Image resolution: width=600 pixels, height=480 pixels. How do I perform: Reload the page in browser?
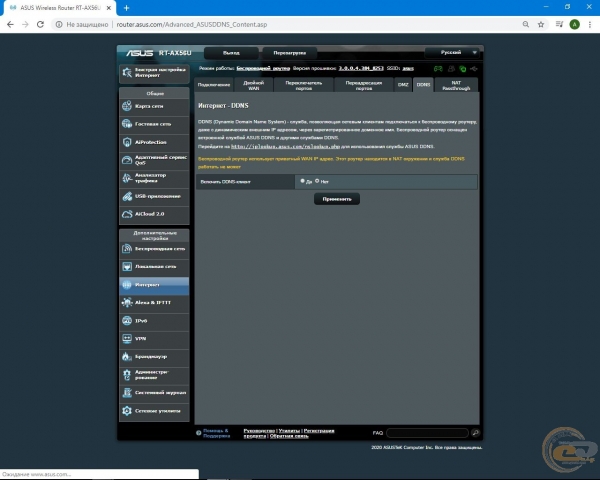click(40, 24)
